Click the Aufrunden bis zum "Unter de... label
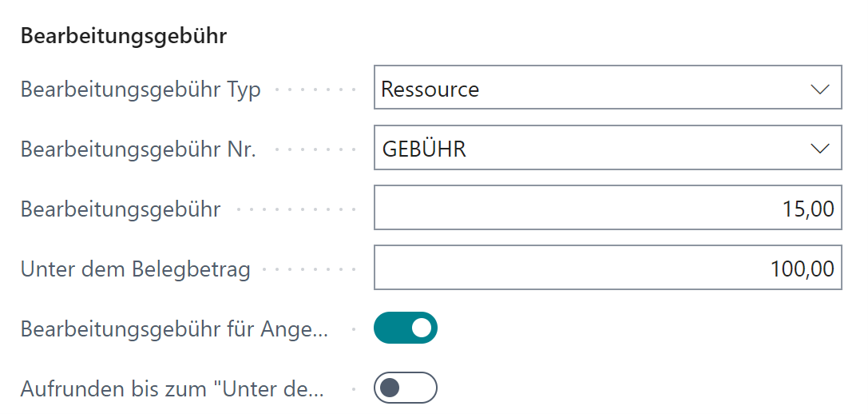868x414 pixels. pyautogui.click(x=172, y=389)
